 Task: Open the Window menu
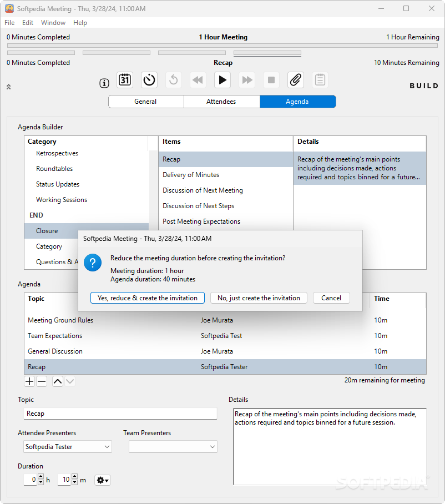pyautogui.click(x=53, y=23)
